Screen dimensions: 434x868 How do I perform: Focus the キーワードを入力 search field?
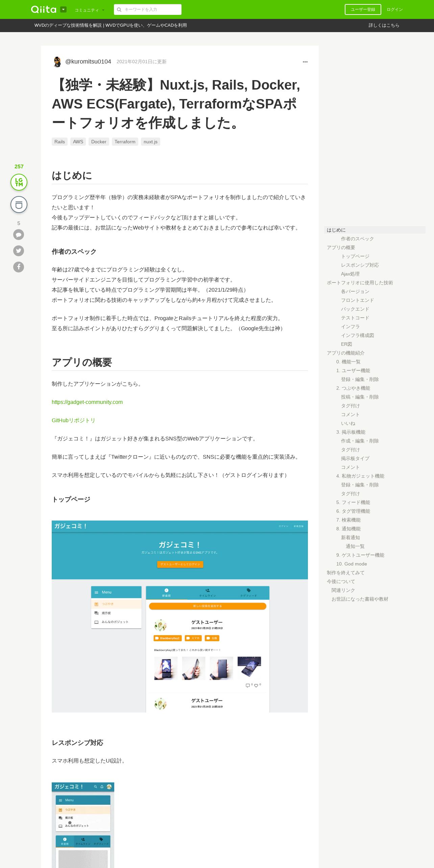(x=148, y=9)
